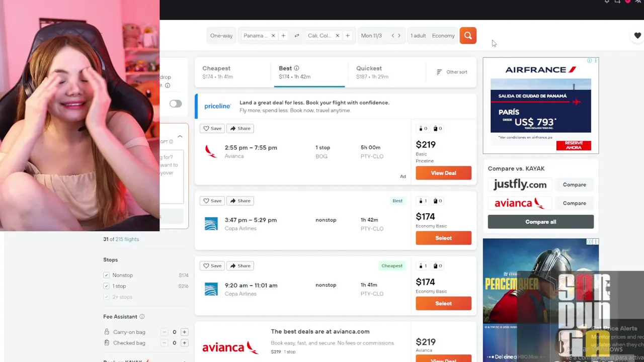
Task: Open the Air France Paris ad
Action: (541, 106)
